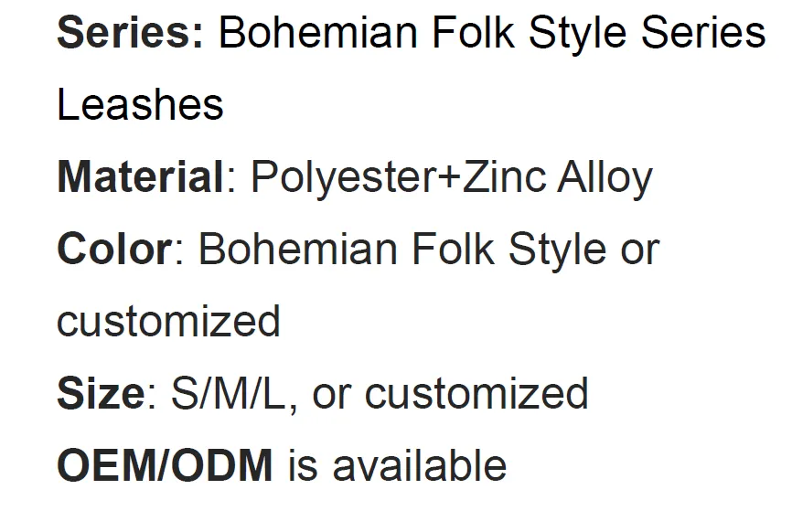The width and height of the screenshot is (792, 532).
Task: Click the bold 'Series:' label
Action: 131,34
